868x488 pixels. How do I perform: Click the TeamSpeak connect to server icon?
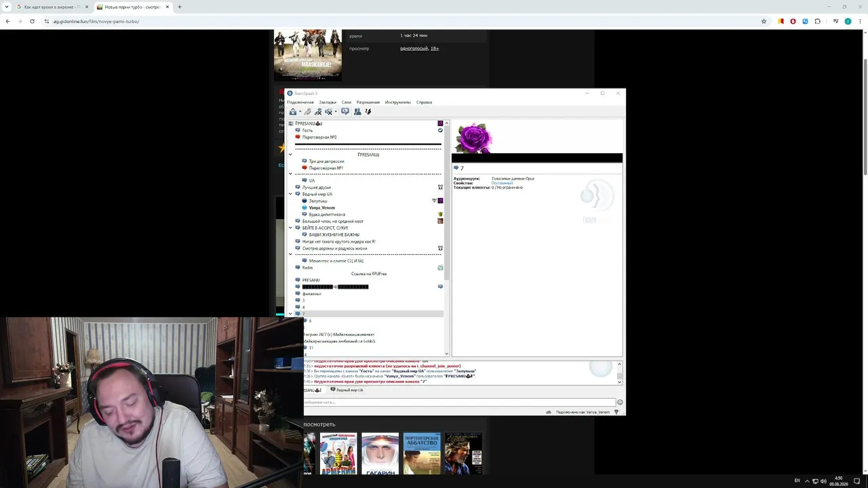point(293,112)
